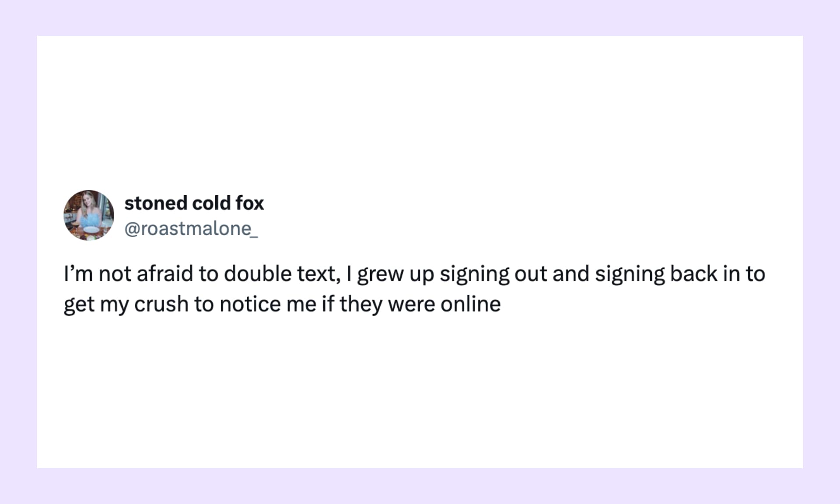Visit the @roastmalone_ handle link
This screenshot has width=840, height=504.
[191, 229]
